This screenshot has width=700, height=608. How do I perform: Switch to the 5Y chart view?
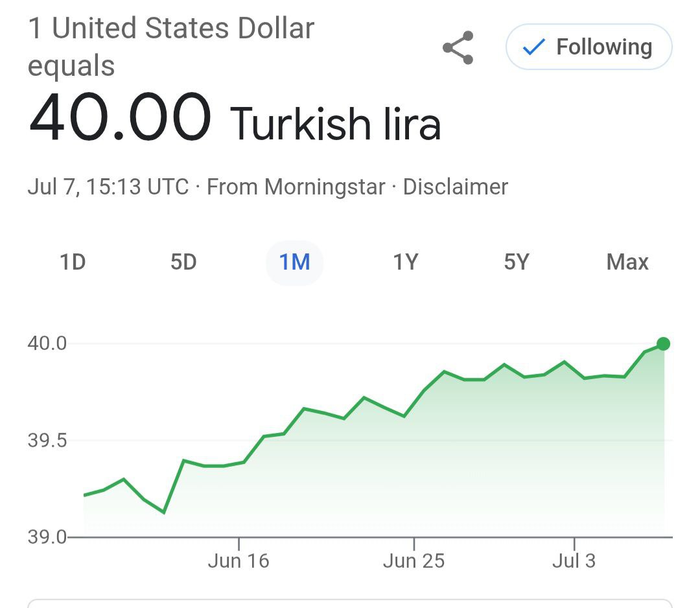coord(517,262)
